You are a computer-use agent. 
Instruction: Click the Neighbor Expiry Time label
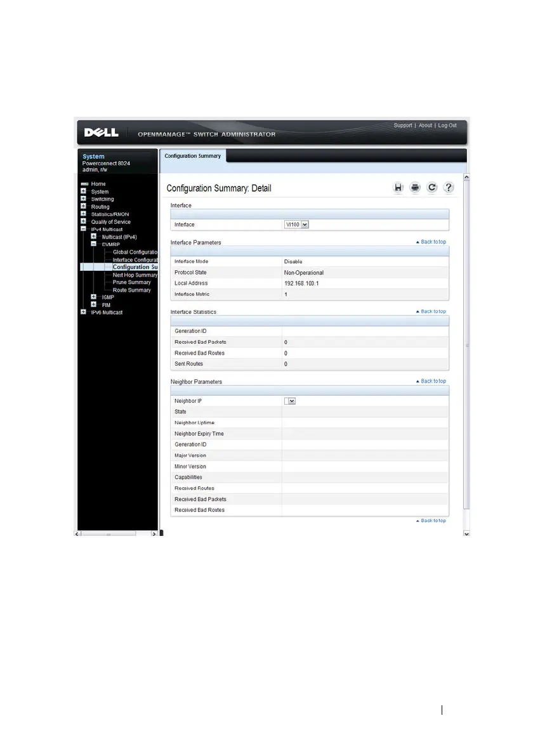click(x=199, y=434)
